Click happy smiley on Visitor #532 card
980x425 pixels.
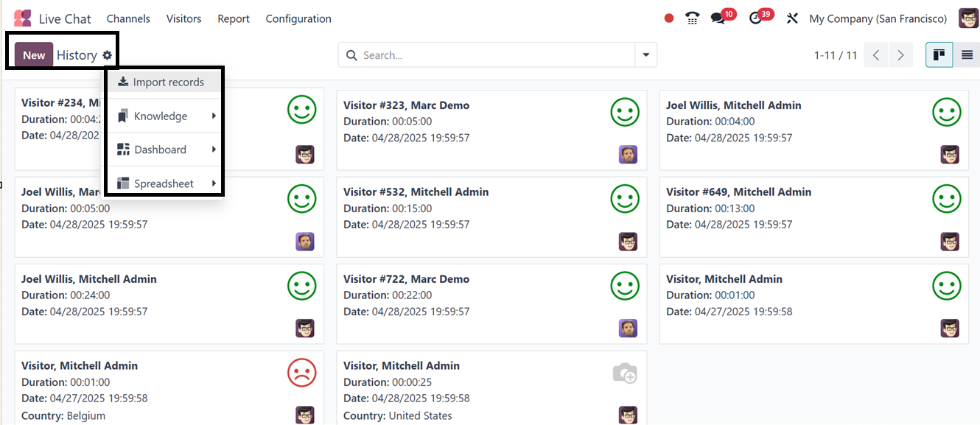[x=624, y=198]
